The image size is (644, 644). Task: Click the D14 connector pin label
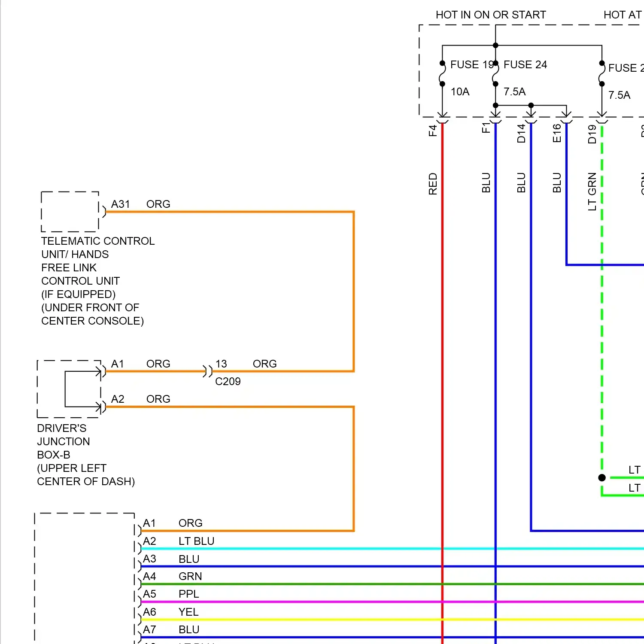[521, 133]
